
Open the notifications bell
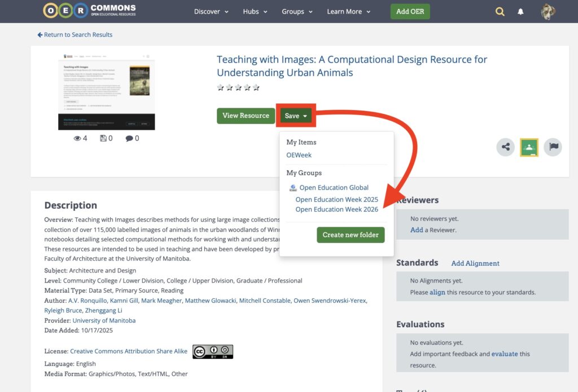point(520,11)
